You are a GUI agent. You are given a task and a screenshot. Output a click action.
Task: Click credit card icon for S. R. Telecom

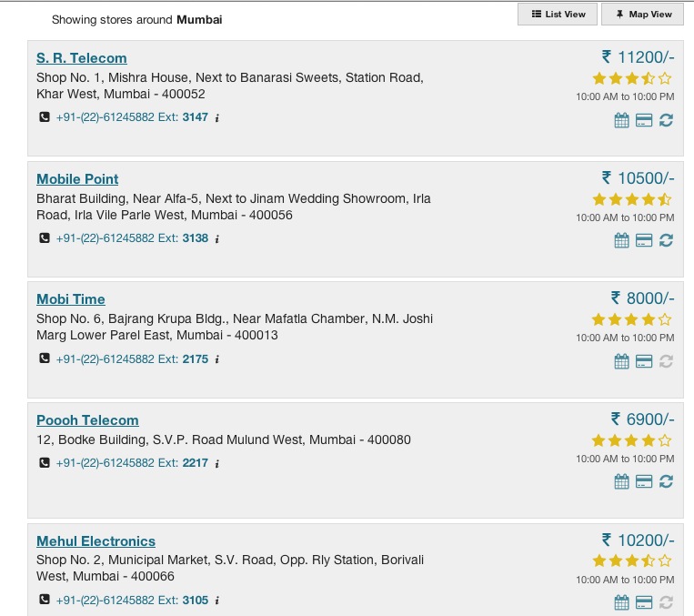pyautogui.click(x=644, y=120)
